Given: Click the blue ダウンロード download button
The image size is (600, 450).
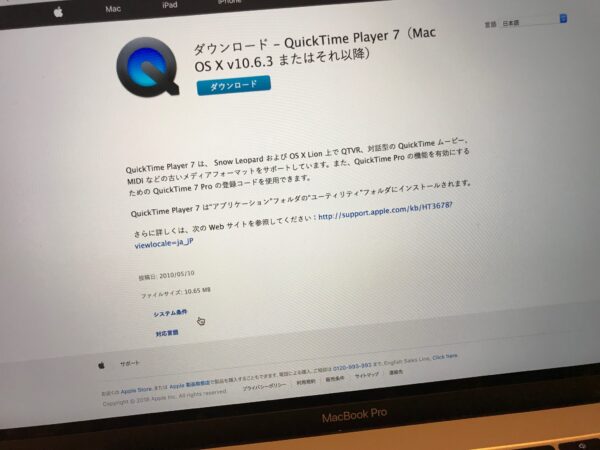Looking at the screenshot, I should click(x=233, y=85).
